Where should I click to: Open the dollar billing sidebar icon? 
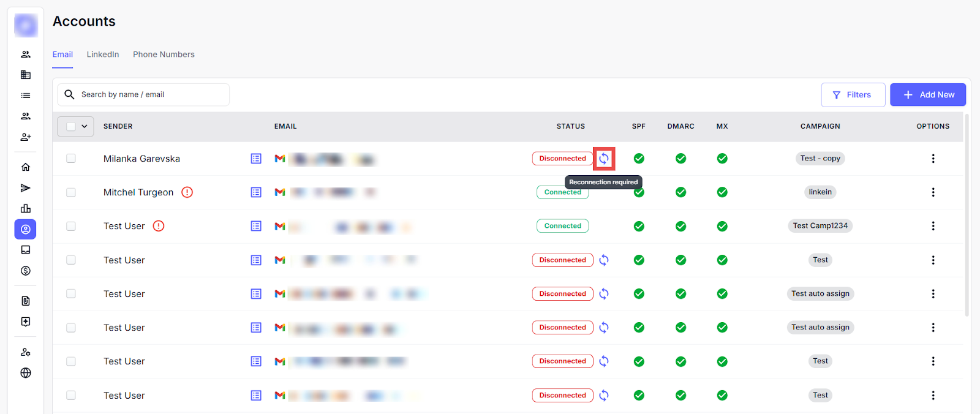click(26, 271)
